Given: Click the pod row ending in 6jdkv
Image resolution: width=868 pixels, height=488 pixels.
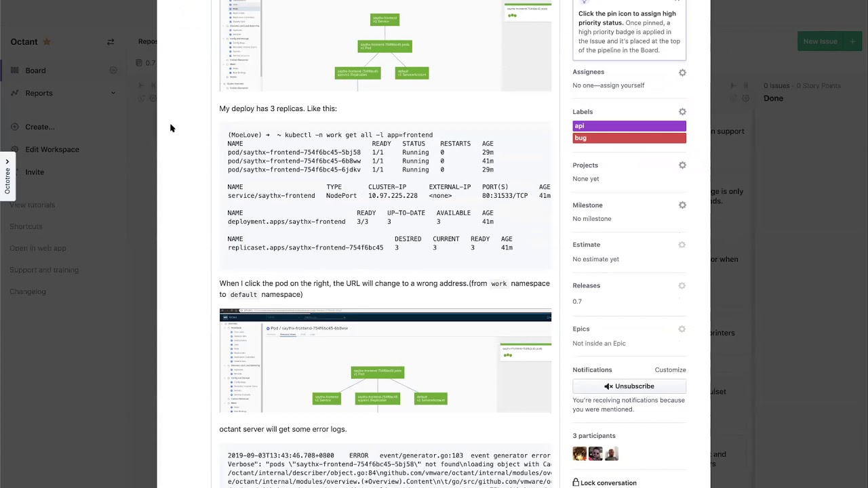Looking at the screenshot, I should click(361, 170).
